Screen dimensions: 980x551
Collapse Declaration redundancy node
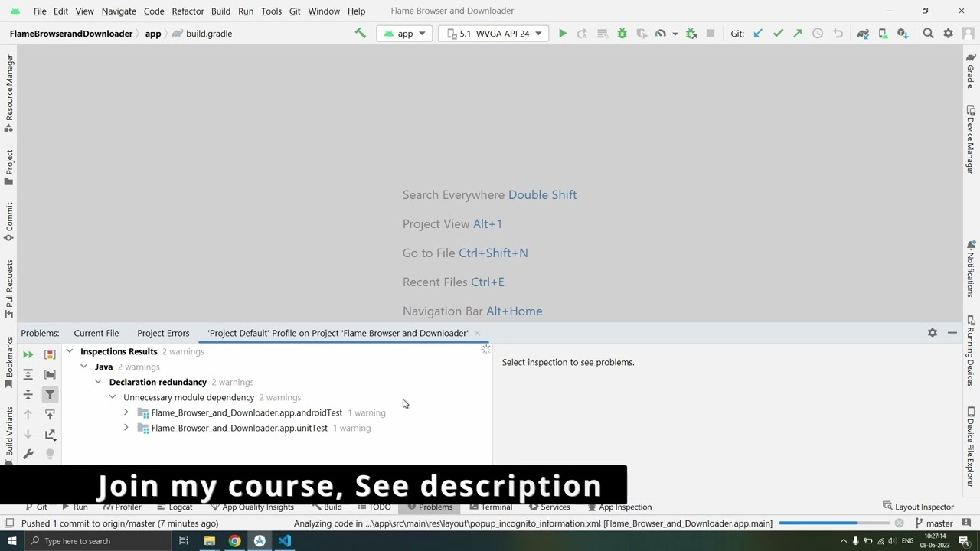point(98,382)
